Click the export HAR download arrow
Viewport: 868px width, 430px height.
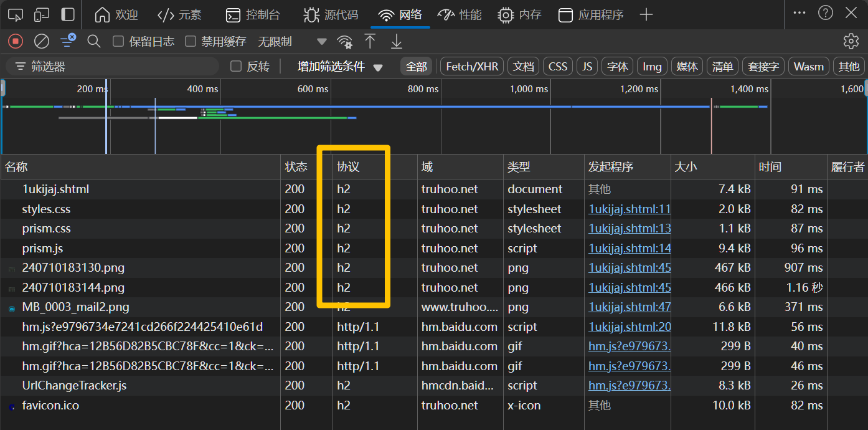pyautogui.click(x=396, y=42)
